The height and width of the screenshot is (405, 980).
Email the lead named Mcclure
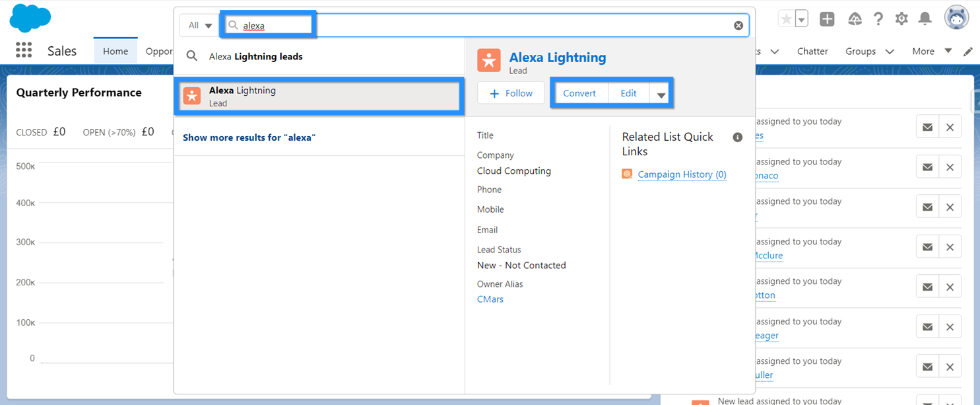[x=927, y=248]
